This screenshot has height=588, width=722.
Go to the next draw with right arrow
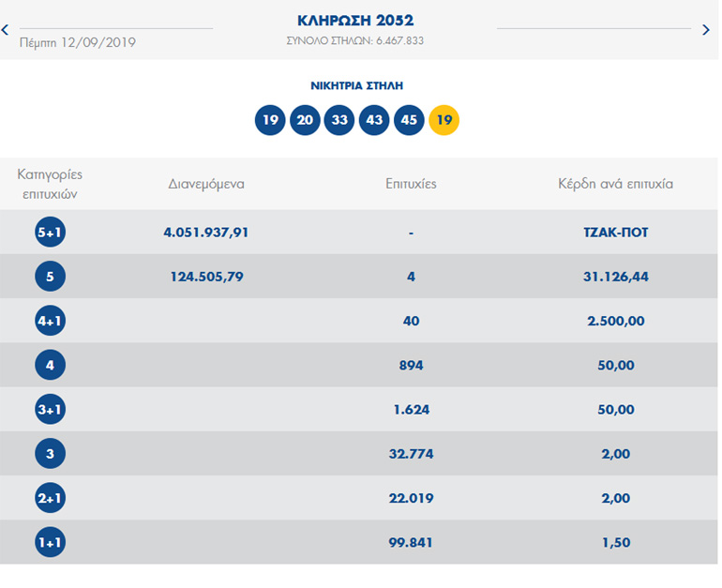coord(706,30)
